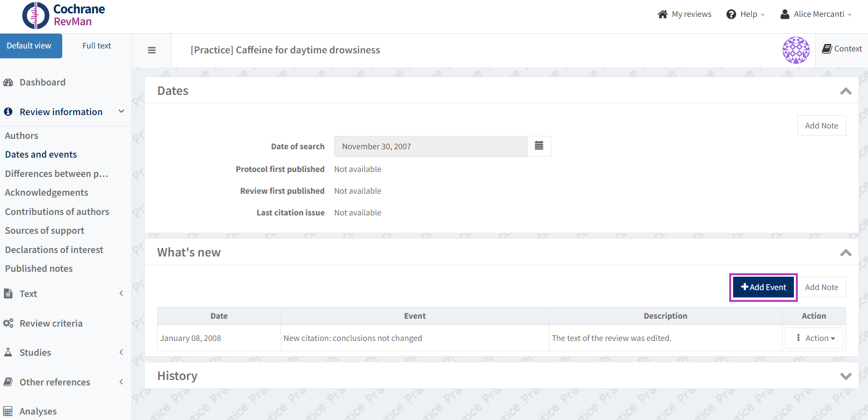Viewport: 868px width, 420px height.
Task: Click the Add Event button
Action: (x=763, y=287)
